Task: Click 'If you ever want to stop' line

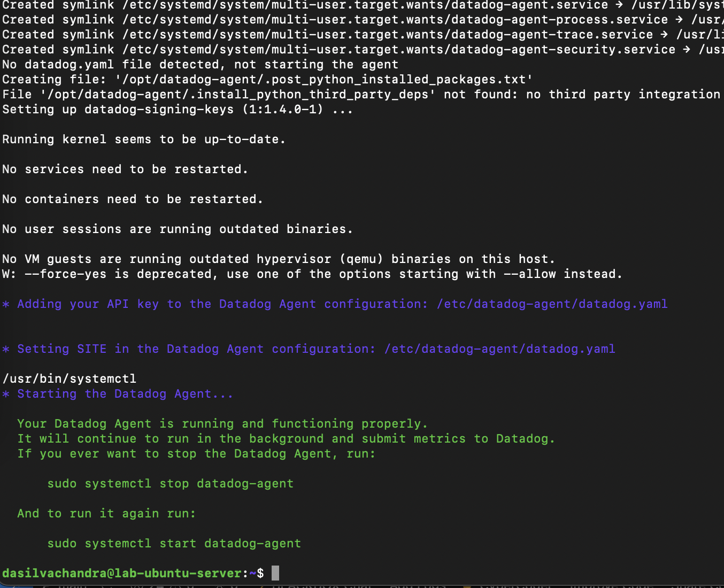Action: tap(196, 454)
